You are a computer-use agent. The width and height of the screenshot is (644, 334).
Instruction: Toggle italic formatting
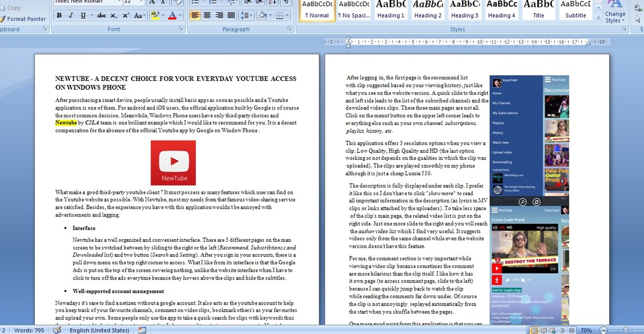point(70,16)
